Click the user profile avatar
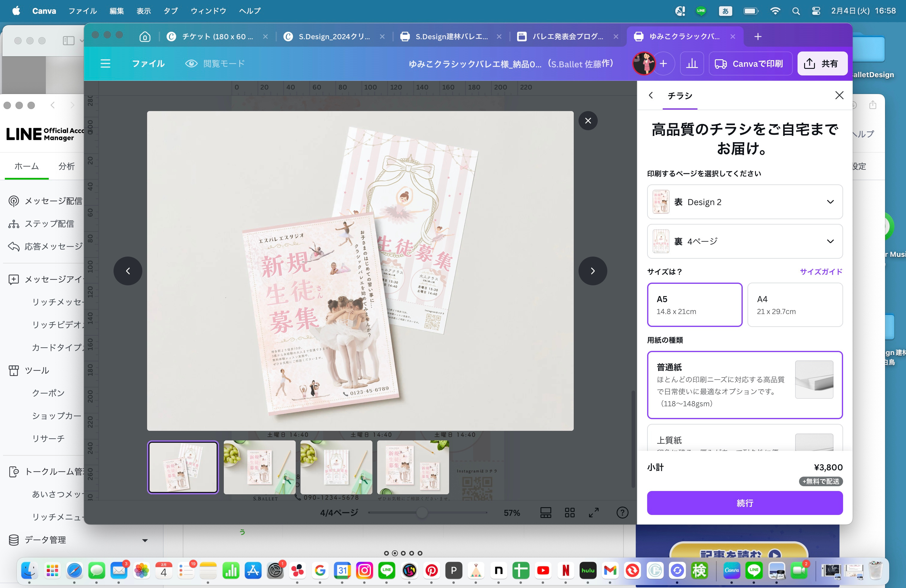This screenshot has height=588, width=906. click(643, 63)
